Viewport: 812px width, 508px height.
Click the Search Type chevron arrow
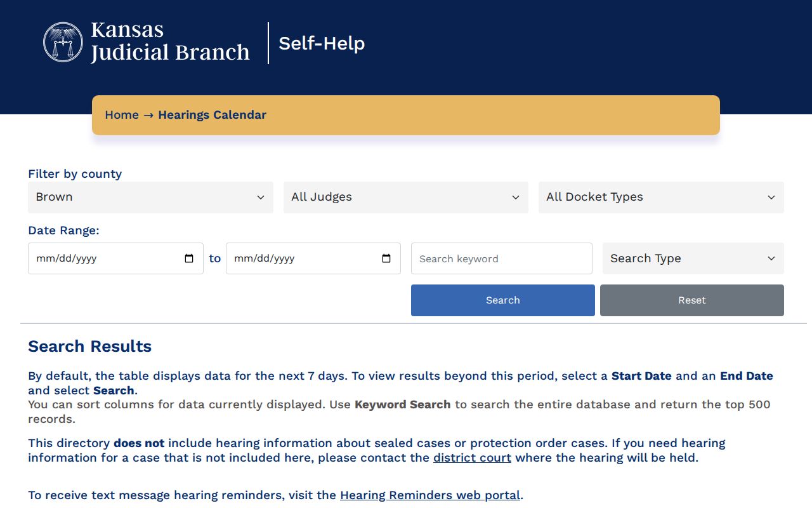(771, 258)
